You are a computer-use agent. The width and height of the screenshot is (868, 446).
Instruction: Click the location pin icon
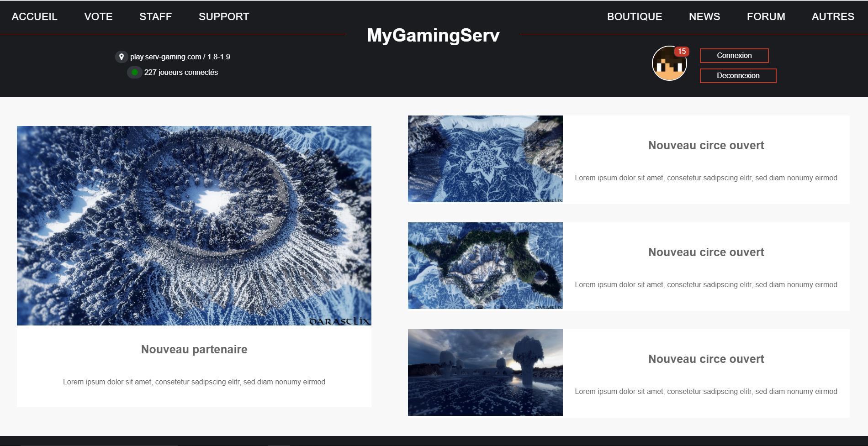coord(121,57)
